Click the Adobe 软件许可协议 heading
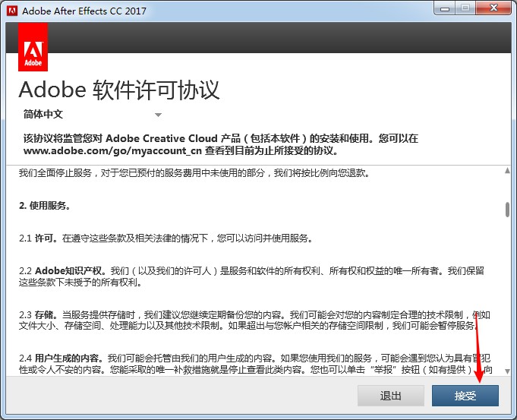This screenshot has height=420, width=517. [119, 90]
